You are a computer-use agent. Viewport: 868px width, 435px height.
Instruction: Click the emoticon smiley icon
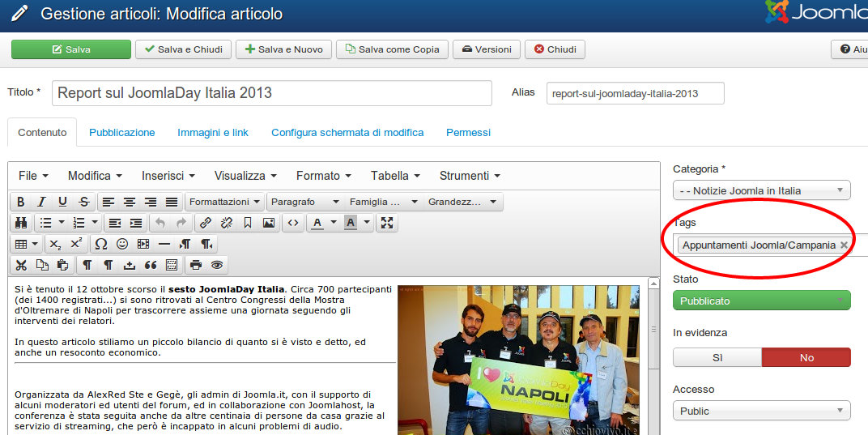(122, 244)
